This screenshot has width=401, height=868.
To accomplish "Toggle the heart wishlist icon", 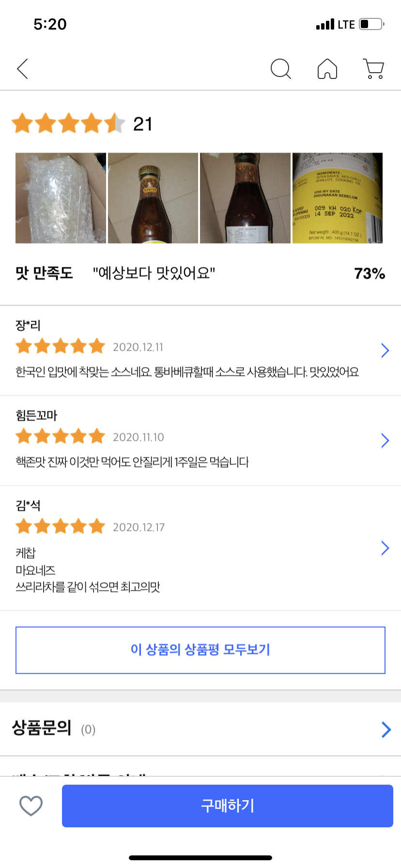I will click(x=31, y=806).
